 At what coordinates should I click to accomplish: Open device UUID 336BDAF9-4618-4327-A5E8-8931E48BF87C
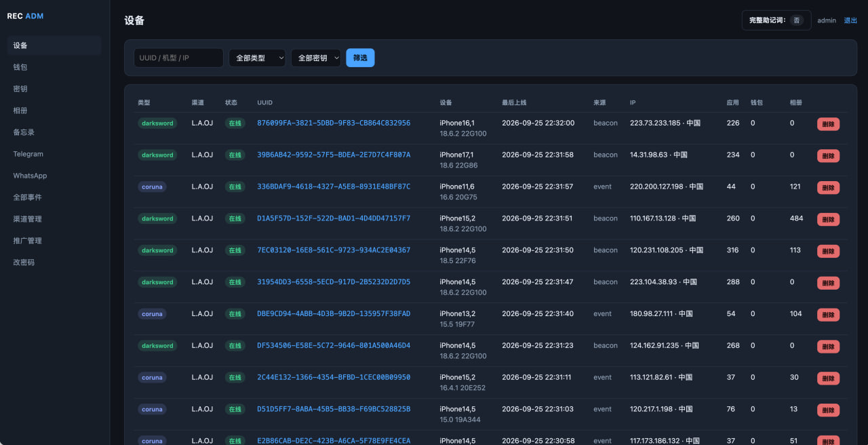(334, 187)
